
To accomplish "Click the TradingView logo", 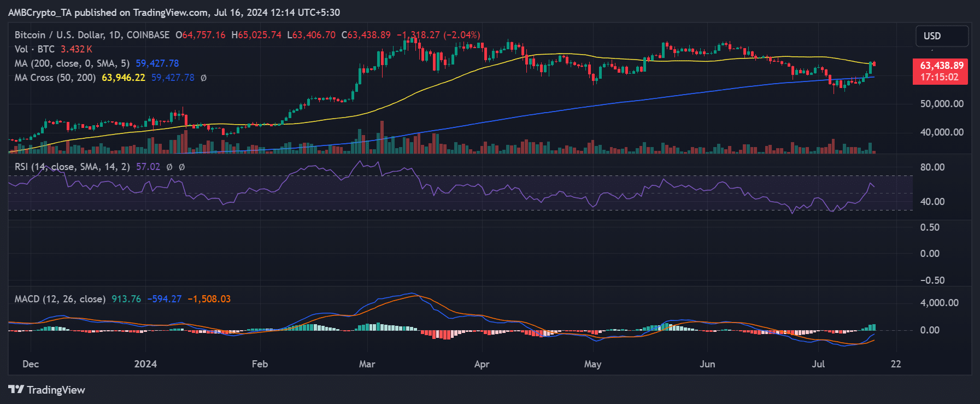I will pyautogui.click(x=47, y=390).
